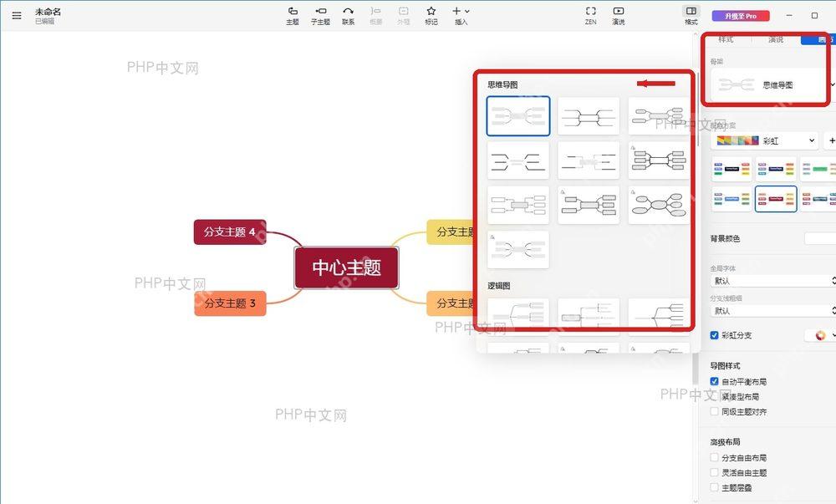Enable the 主题层叠 checkbox

coord(715,487)
